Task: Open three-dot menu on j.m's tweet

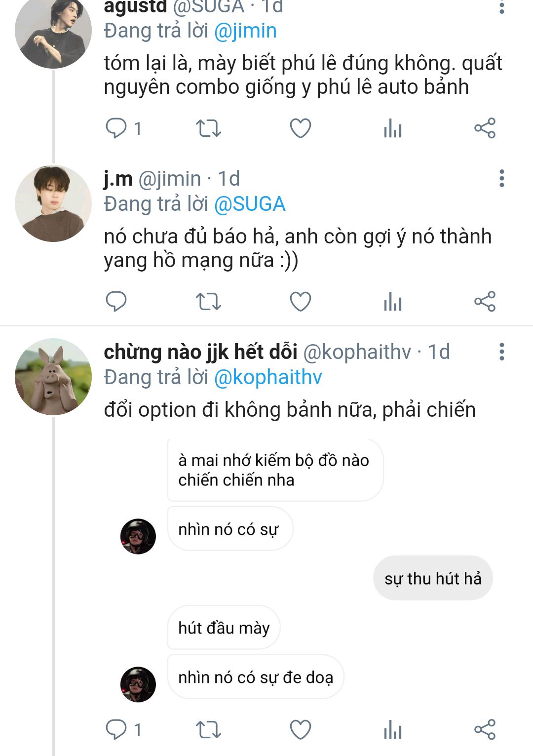Action: [x=501, y=178]
